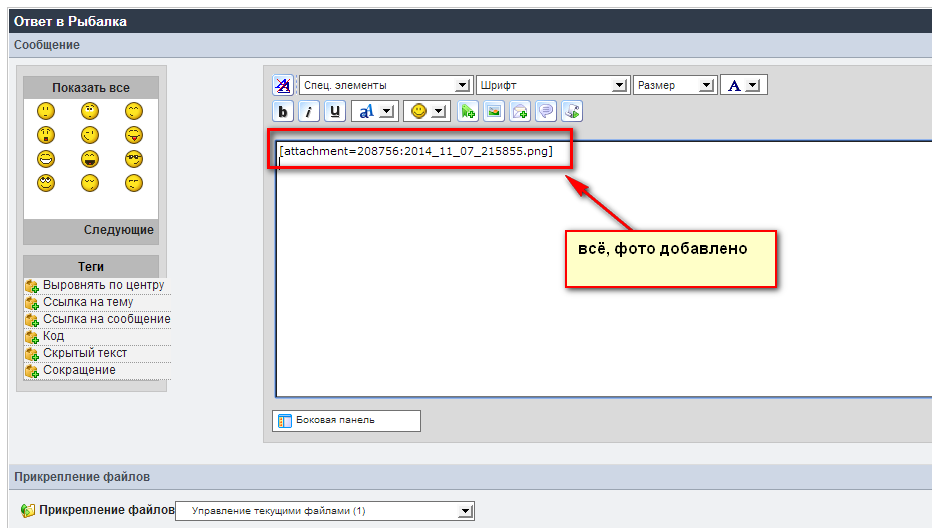This screenshot has height=528, width=932.
Task: Click the bold formatting button
Action: (x=284, y=112)
